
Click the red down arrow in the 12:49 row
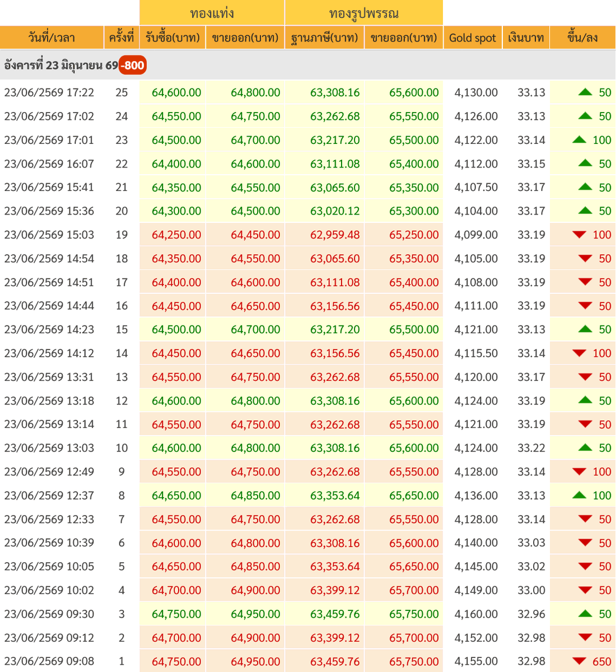point(580,472)
